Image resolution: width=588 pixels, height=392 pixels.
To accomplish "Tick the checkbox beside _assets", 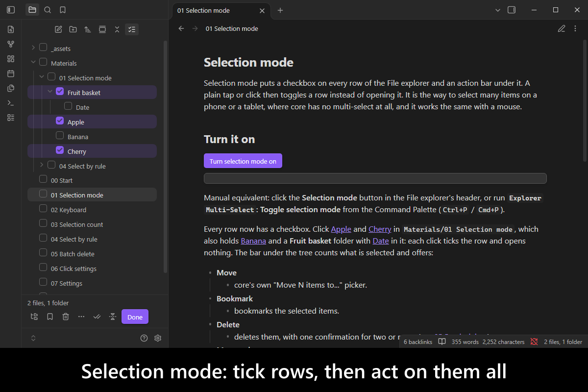I will 43,48.
